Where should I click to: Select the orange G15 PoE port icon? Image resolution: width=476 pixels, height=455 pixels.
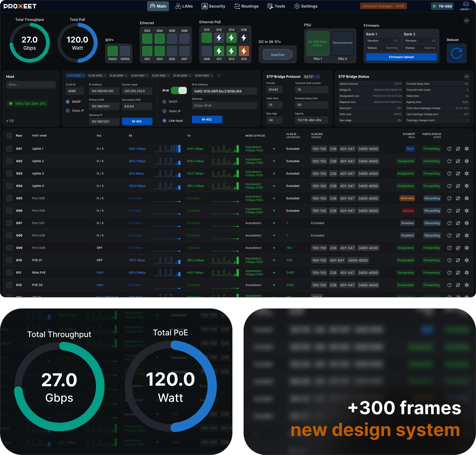(244, 51)
